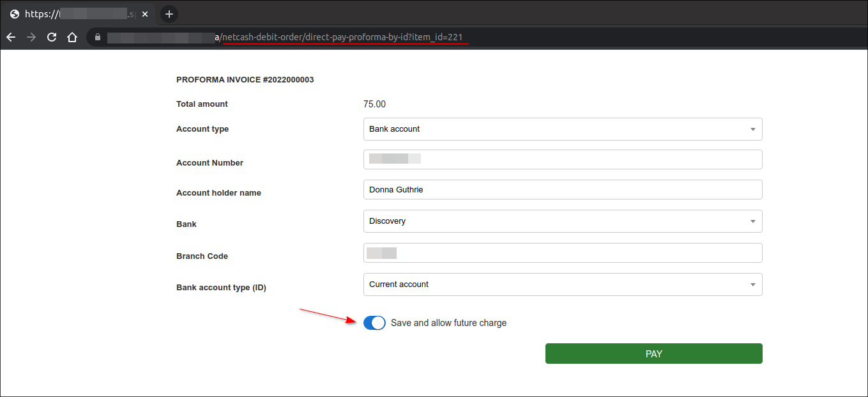Click the padlock site security icon
Screen dimensions: 868x397
98,37
